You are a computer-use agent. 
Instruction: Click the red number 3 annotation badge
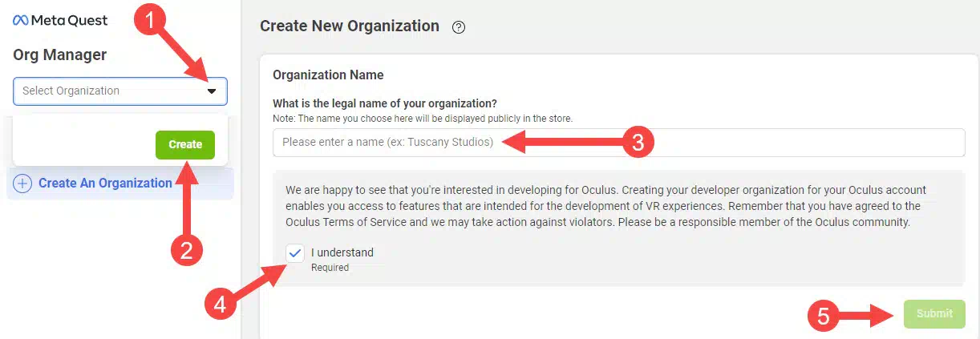coord(638,143)
